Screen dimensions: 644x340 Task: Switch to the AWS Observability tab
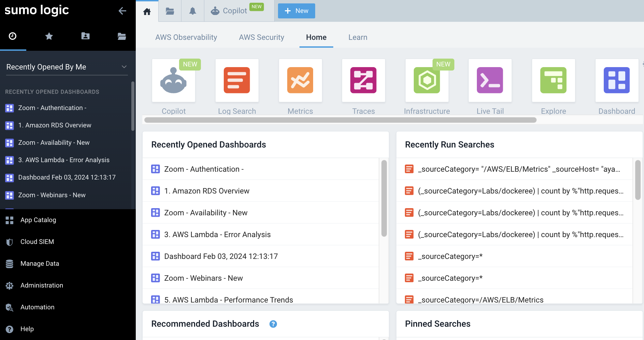[186, 37]
